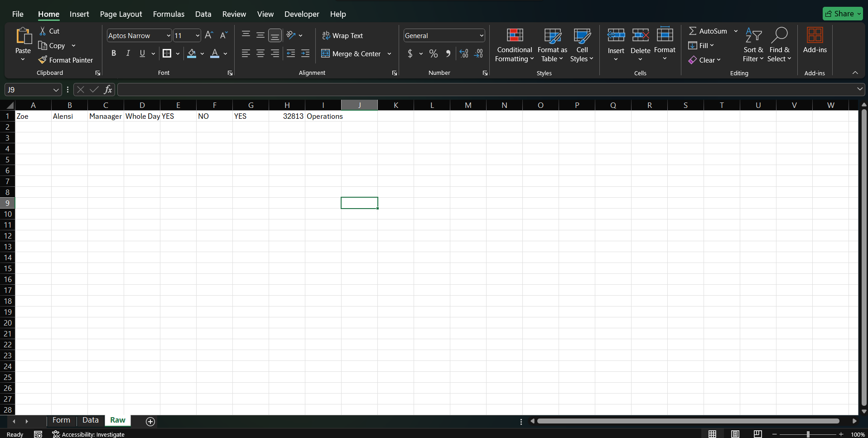This screenshot has height=438, width=868.
Task: Click the Insert Function fx icon
Action: [x=108, y=90]
